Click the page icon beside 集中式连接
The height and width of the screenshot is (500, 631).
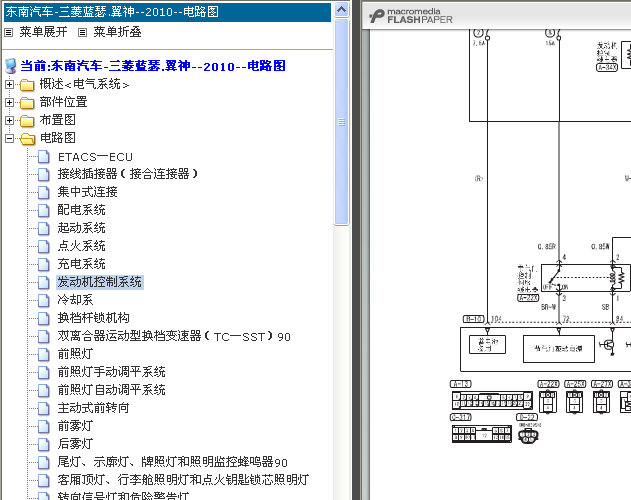pyautogui.click(x=43, y=192)
